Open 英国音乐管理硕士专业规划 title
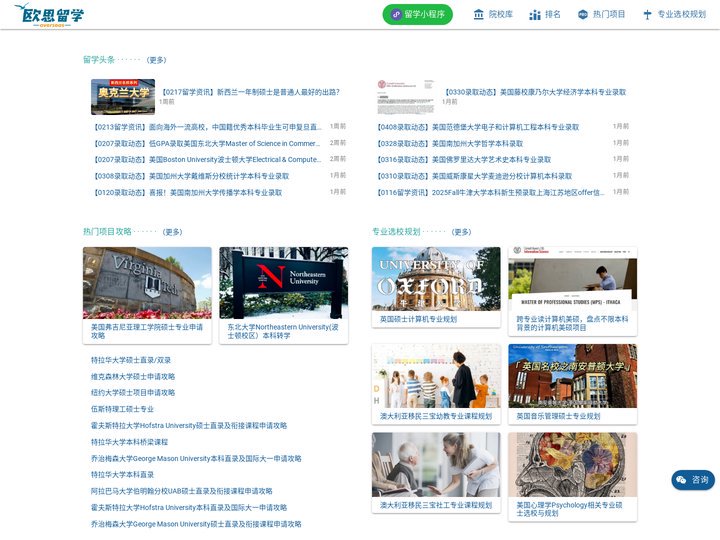The height and width of the screenshot is (540, 720). click(x=558, y=416)
